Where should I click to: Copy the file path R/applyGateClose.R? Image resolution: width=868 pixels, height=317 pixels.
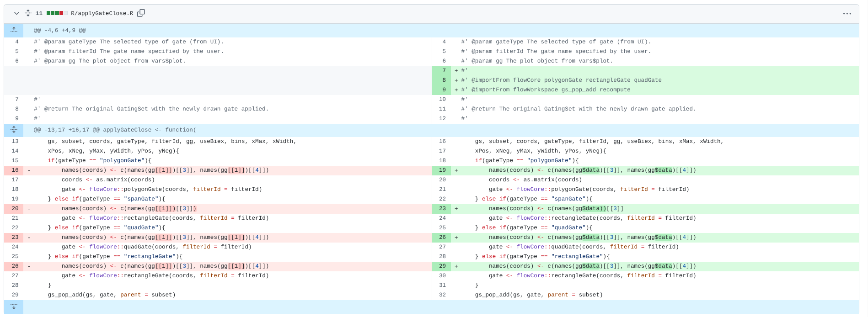pyautogui.click(x=141, y=13)
